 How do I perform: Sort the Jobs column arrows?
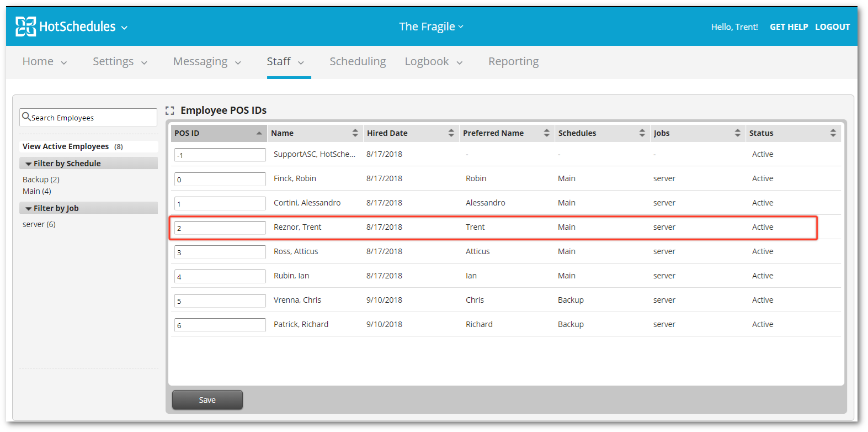738,133
